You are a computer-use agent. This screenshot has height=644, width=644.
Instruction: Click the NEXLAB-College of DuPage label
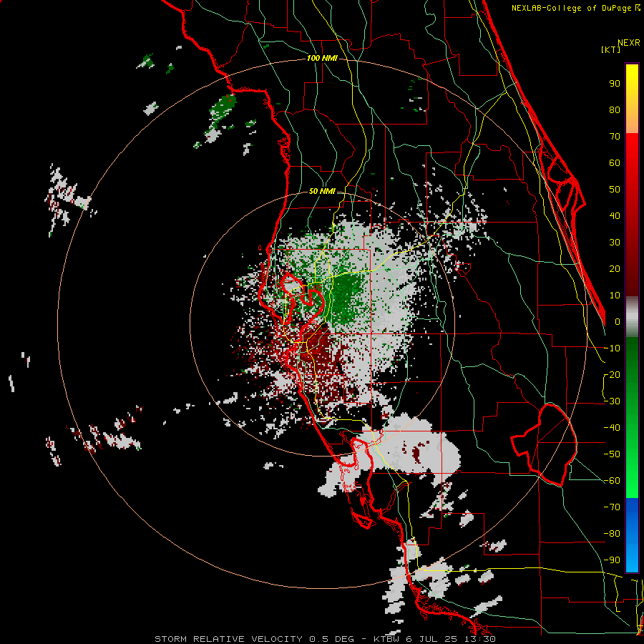click(x=575, y=8)
